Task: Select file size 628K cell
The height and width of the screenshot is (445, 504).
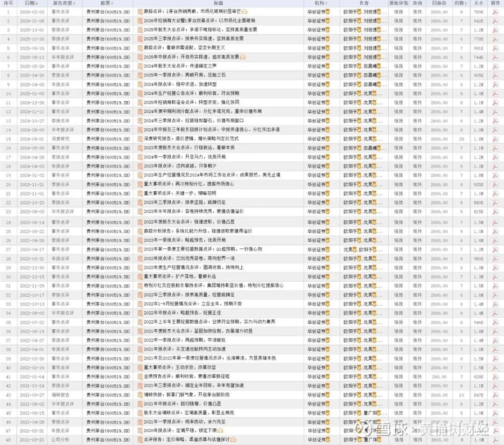Action: (x=478, y=376)
